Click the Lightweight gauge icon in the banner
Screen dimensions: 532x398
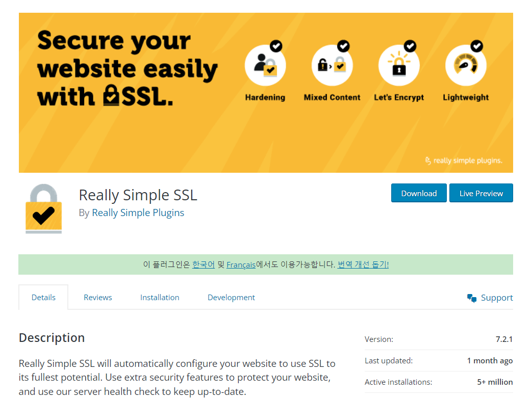point(466,65)
